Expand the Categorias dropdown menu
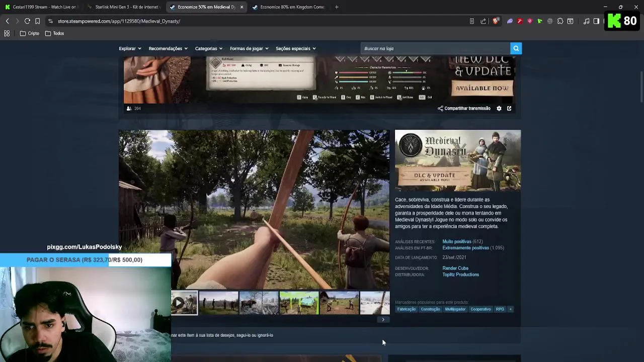The width and height of the screenshot is (644, 362). tap(208, 48)
